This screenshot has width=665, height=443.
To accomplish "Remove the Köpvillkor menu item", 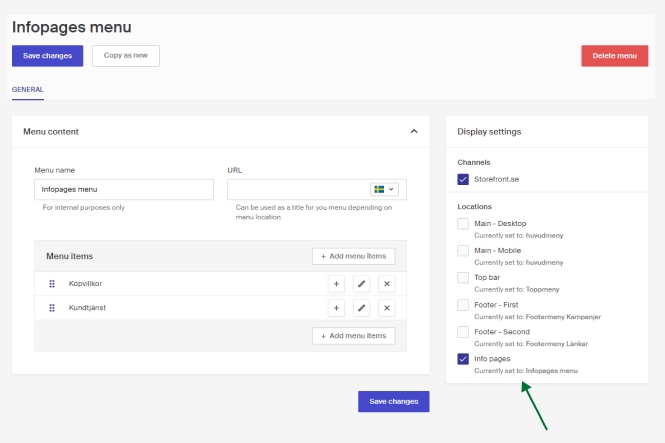I will [x=387, y=284].
